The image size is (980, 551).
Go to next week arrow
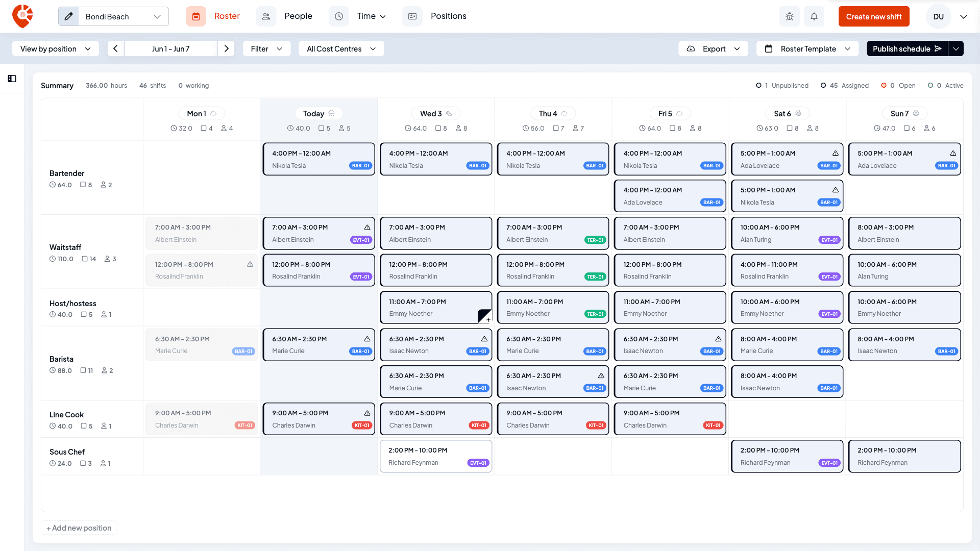tap(226, 48)
